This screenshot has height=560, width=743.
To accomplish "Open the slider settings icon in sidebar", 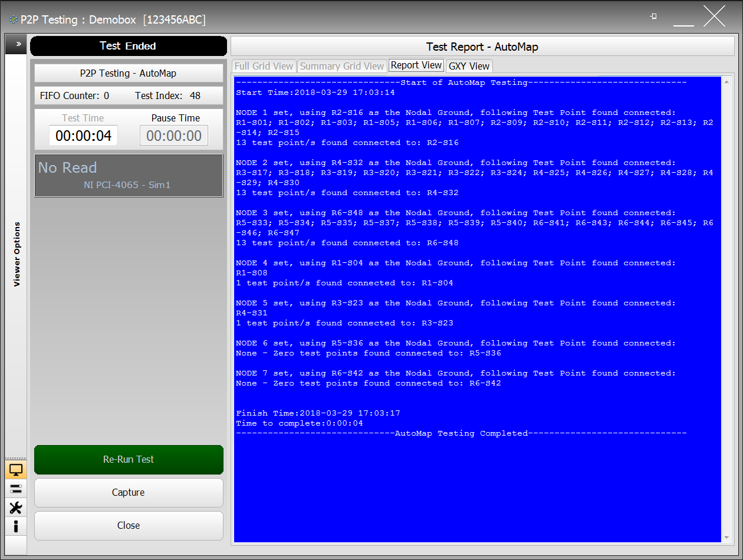I will [16, 489].
